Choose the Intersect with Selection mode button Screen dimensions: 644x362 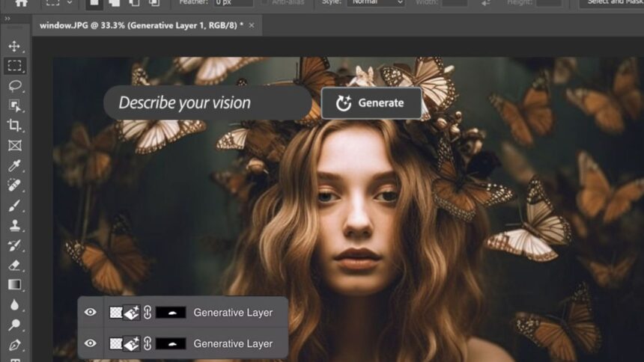click(154, 3)
